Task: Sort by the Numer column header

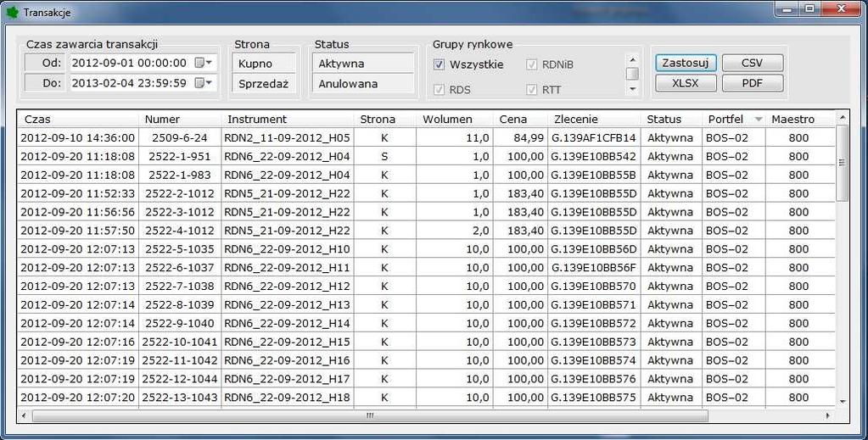Action: (180, 119)
